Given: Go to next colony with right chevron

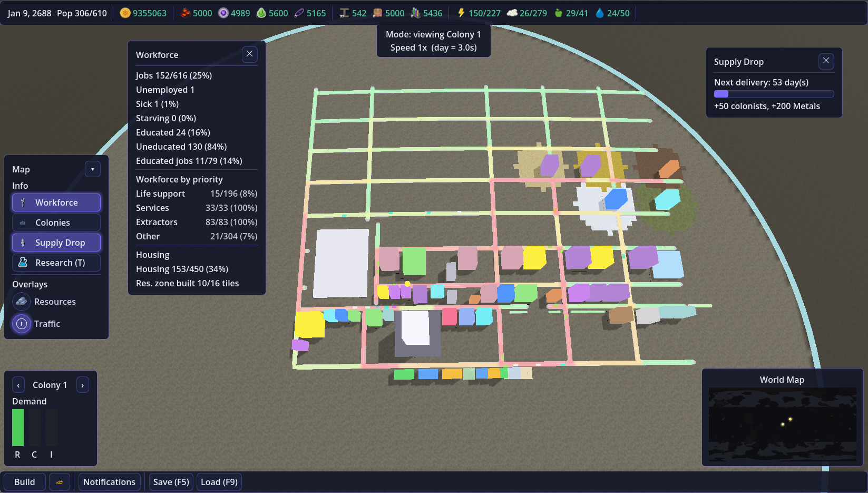Looking at the screenshot, I should pyautogui.click(x=83, y=385).
